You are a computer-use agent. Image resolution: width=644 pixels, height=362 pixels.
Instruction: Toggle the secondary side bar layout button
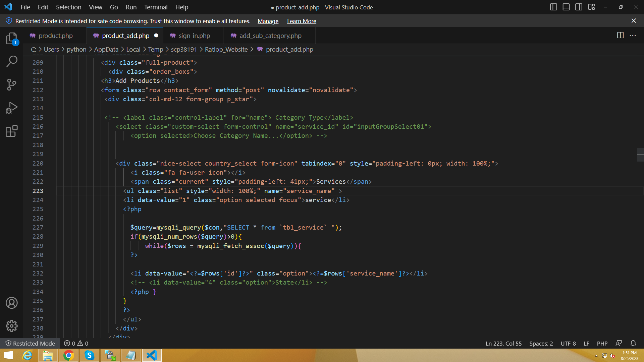(579, 7)
